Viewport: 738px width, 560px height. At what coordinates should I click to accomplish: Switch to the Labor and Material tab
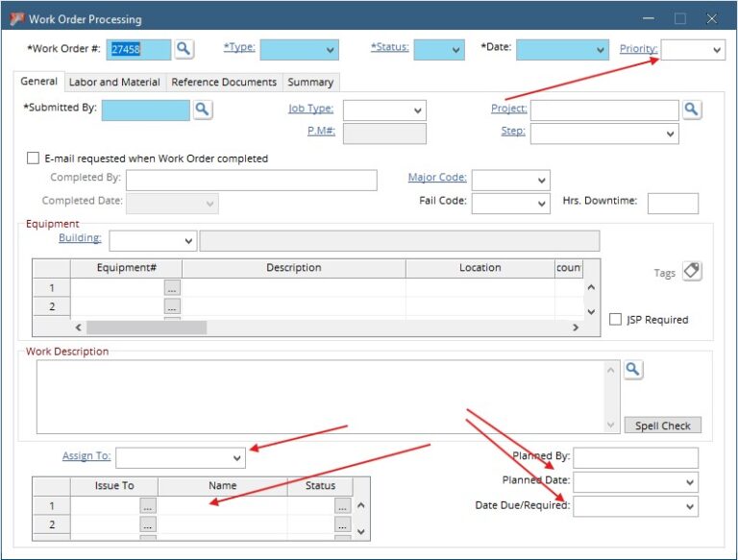[x=114, y=82]
